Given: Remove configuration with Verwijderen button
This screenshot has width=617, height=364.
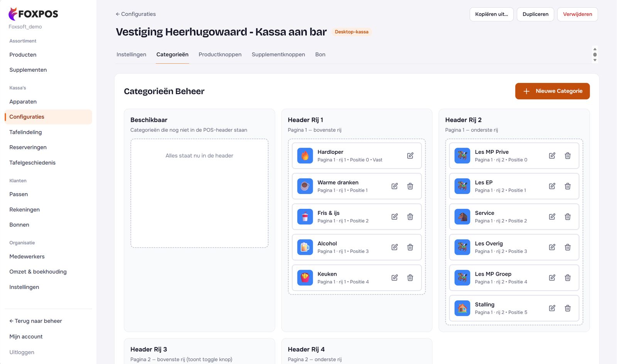Looking at the screenshot, I should point(578,14).
